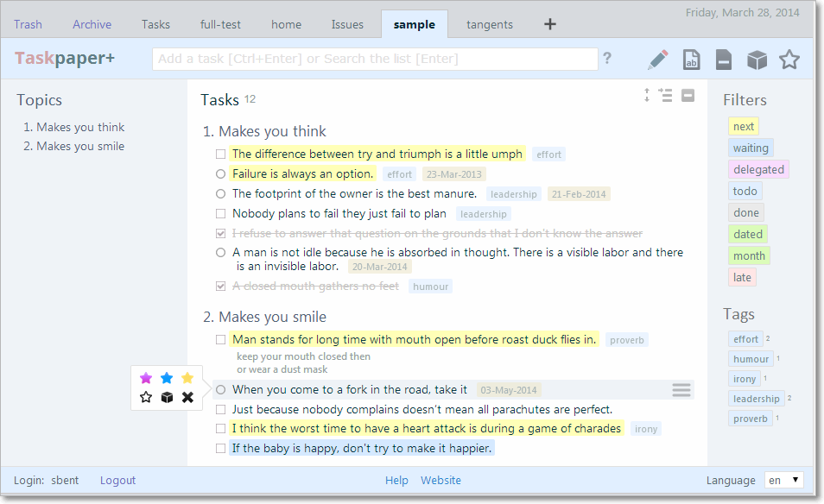
Task: Select the box icon in the star popup
Action: click(166, 397)
